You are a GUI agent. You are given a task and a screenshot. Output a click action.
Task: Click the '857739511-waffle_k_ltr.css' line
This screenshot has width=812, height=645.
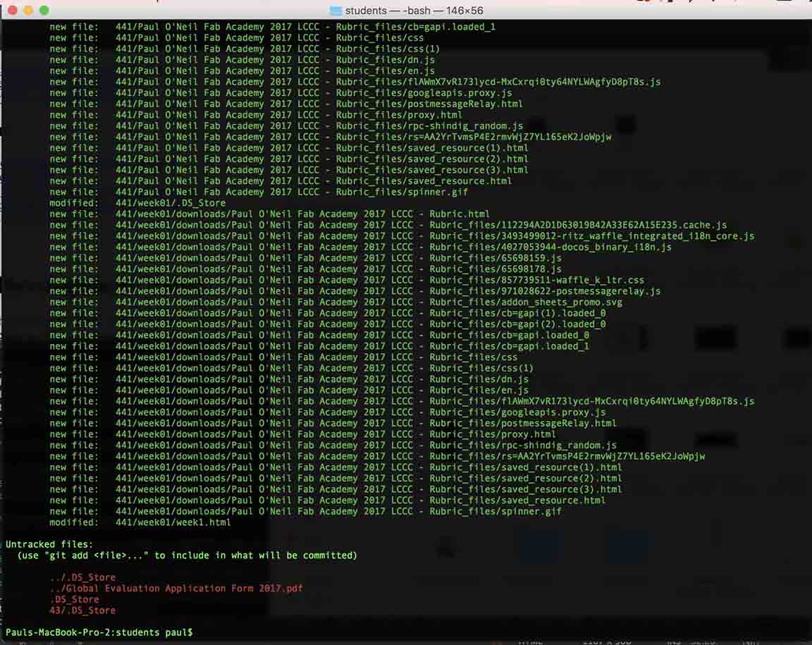(347, 281)
